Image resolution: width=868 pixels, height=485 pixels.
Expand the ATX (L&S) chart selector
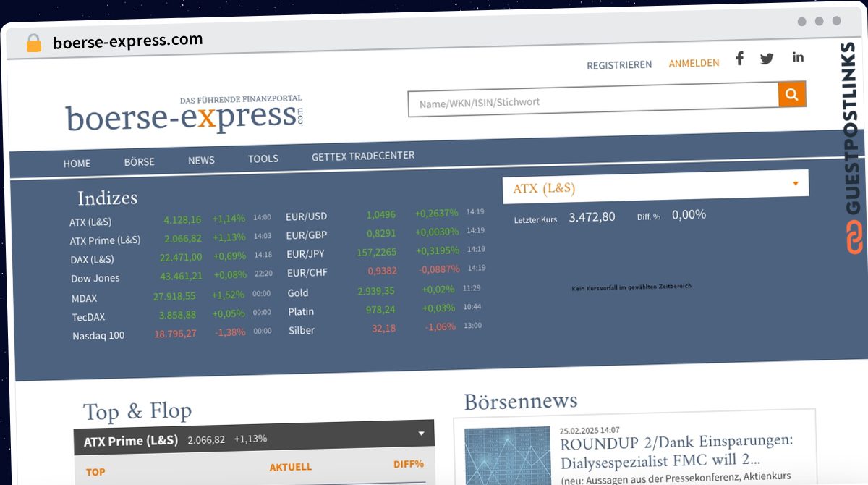[x=655, y=186]
